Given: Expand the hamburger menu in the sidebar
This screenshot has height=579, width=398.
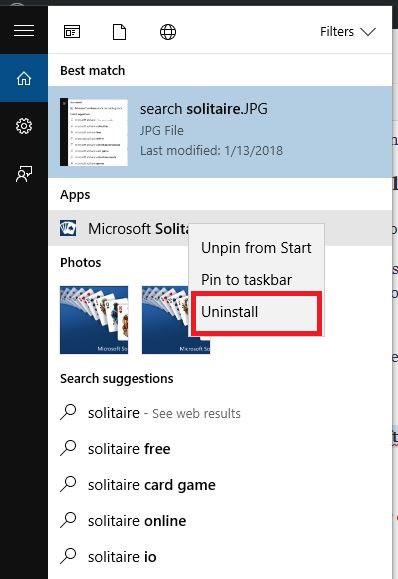Looking at the screenshot, I should pos(24,30).
